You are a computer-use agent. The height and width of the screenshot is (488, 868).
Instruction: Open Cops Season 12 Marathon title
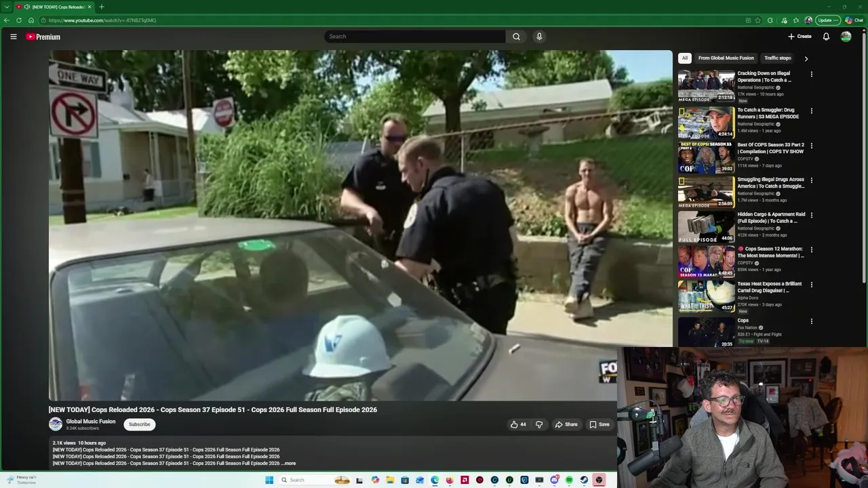point(771,252)
